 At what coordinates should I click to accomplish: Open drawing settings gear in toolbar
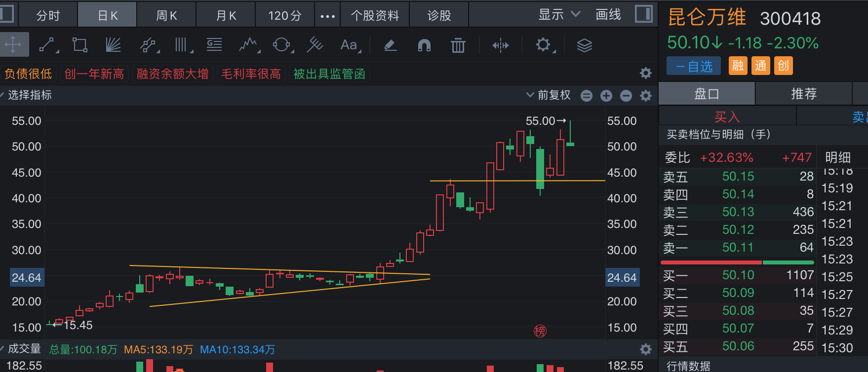[543, 45]
